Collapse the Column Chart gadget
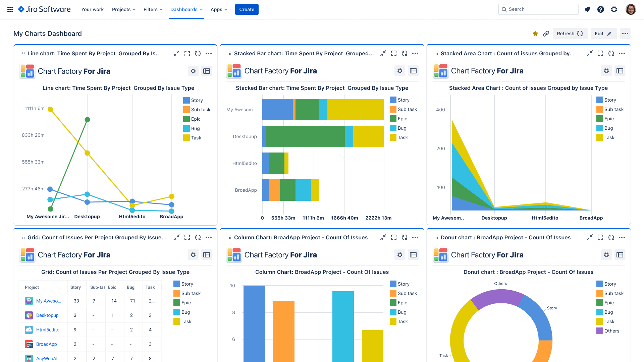 tap(383, 237)
